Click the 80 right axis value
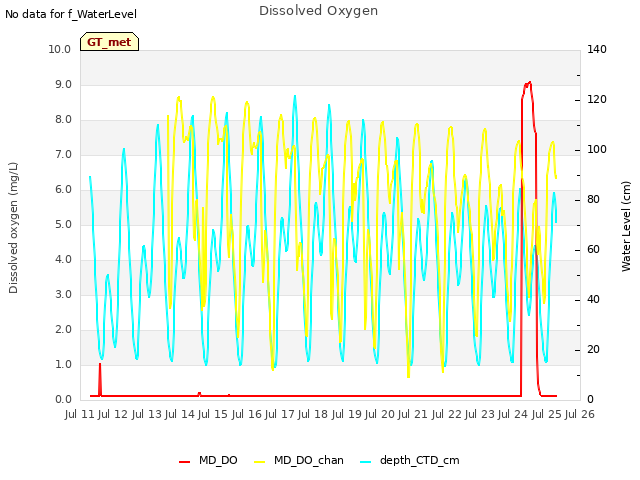The height and width of the screenshot is (480, 640). click(593, 200)
